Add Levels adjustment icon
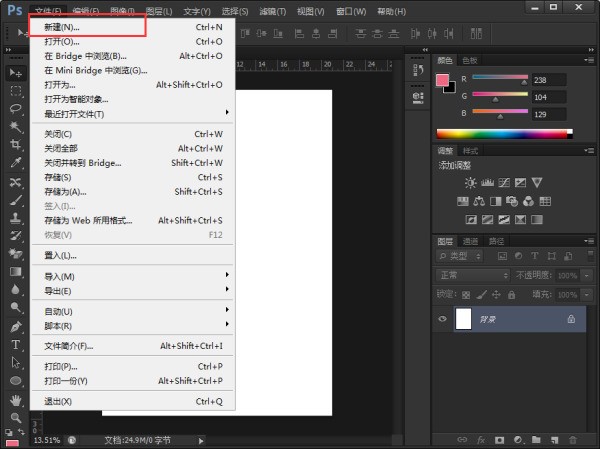This screenshot has width=600, height=449. pos(487,183)
